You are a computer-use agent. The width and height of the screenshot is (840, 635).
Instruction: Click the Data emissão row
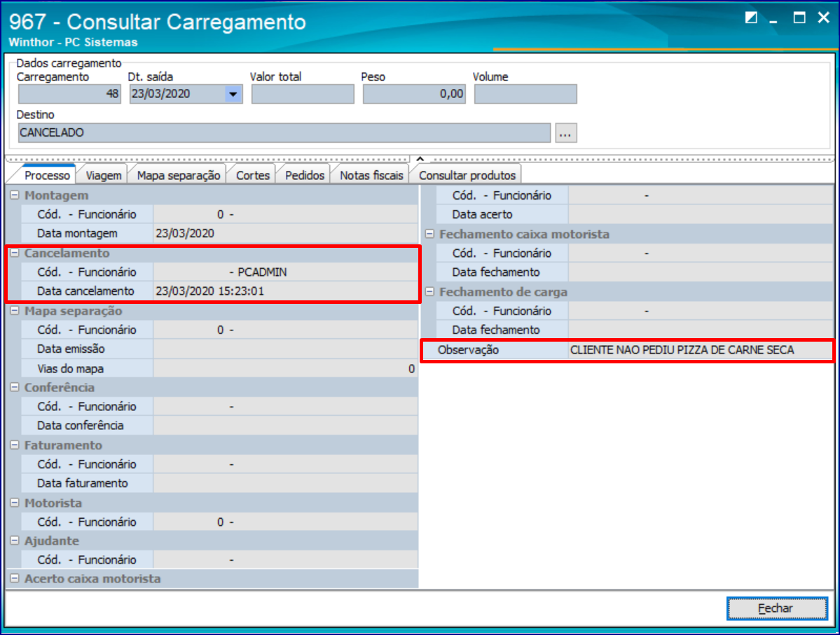tap(220, 349)
